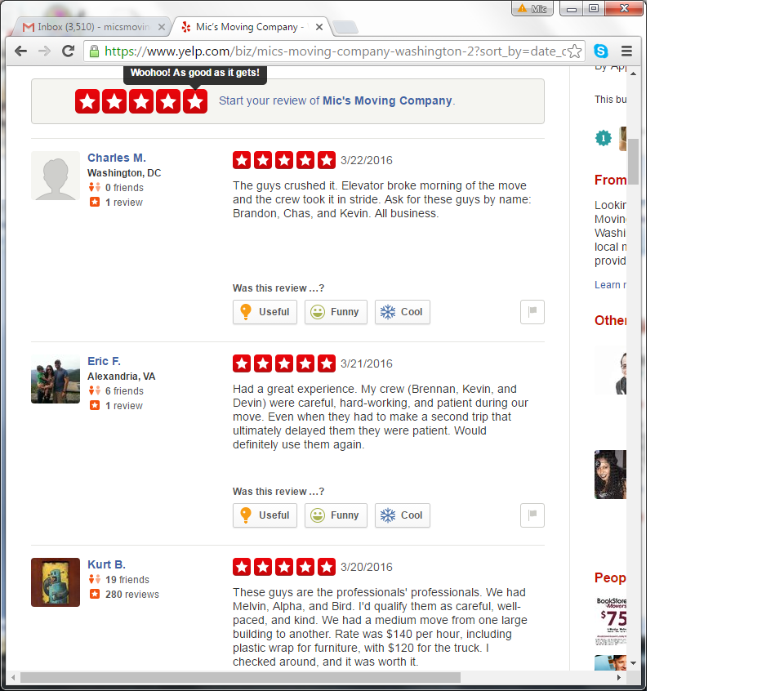The image size is (784, 691).
Task: Click the green secure padlock icon
Action: pyautogui.click(x=94, y=51)
